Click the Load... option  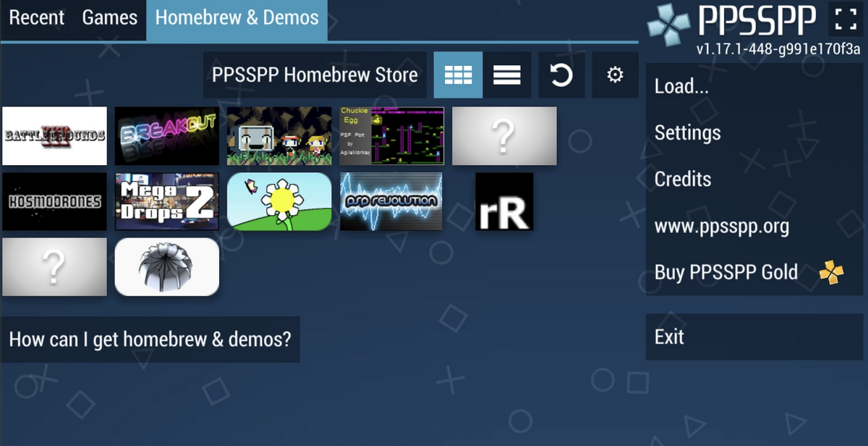[681, 85]
